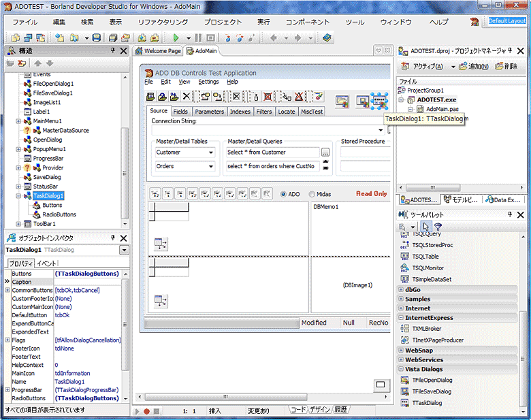
Task: Switch to the コード view tab
Action: click(298, 410)
